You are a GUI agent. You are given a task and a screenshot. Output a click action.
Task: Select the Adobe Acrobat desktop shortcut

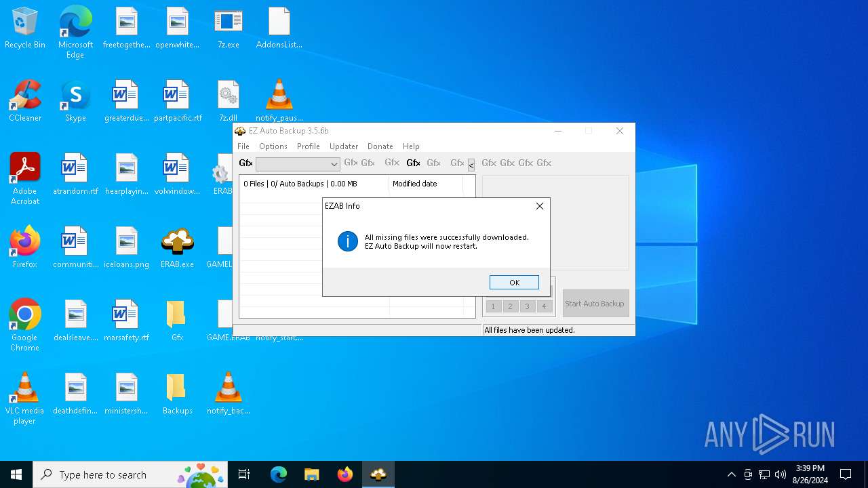(x=25, y=179)
